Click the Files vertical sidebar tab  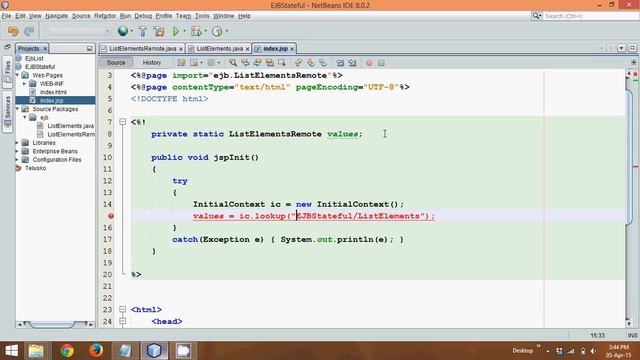[x=7, y=72]
